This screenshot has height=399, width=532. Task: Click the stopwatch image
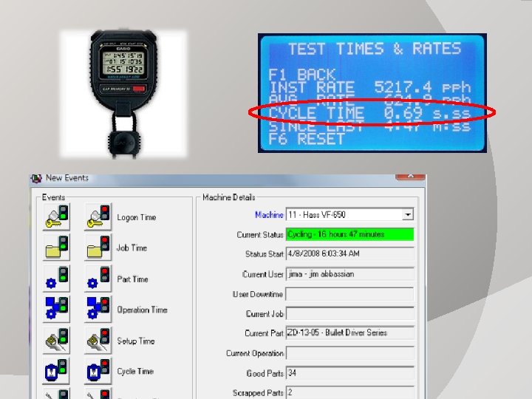(x=123, y=94)
